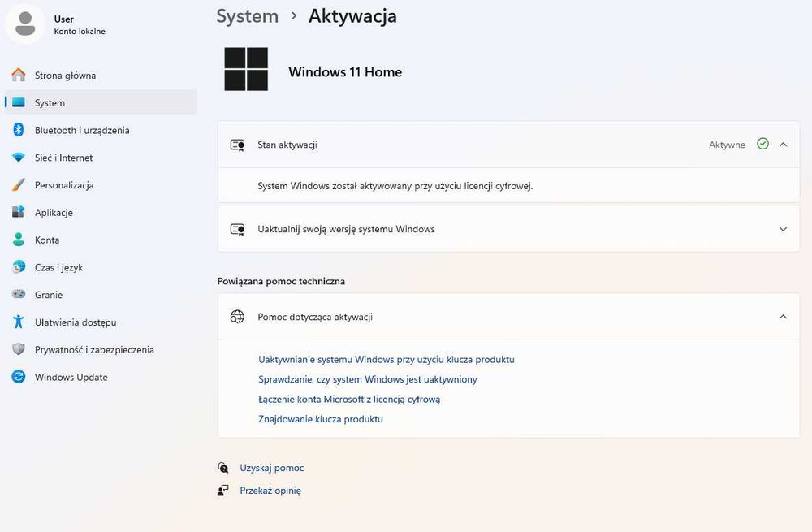
Task: Select Konta in the settings sidebar
Action: tap(47, 240)
